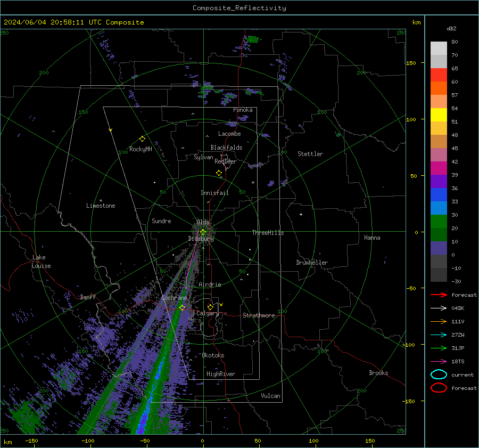The width and height of the screenshot is (479, 448).
Task: Click the ThreeHills label
Action: click(268, 233)
